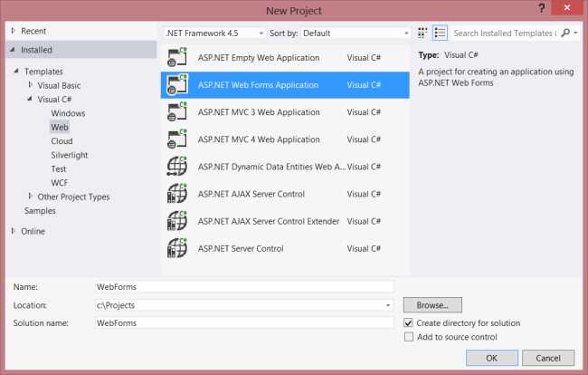Viewport: 588px width, 375px height.
Task: Switch to medium icons list view
Action: point(440,33)
